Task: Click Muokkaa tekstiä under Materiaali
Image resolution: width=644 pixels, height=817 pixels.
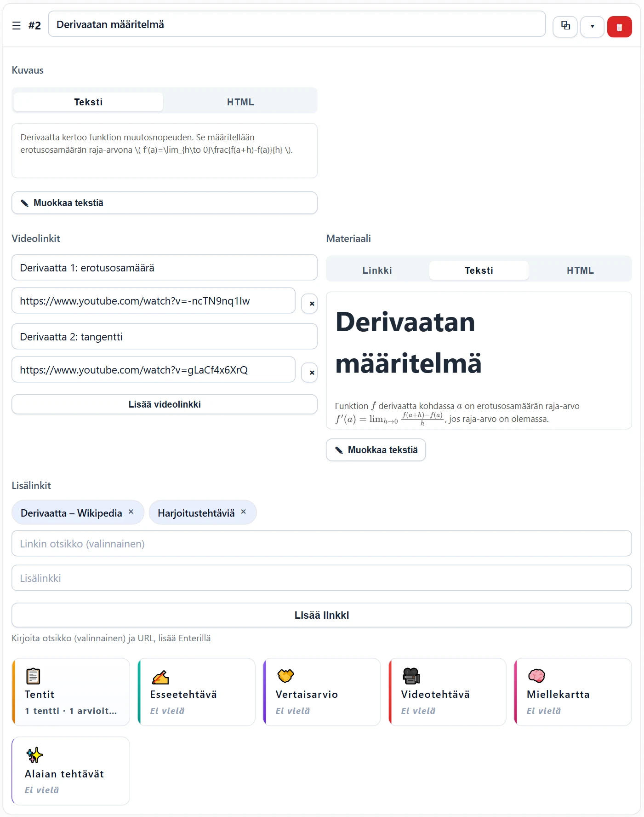Action: (376, 450)
